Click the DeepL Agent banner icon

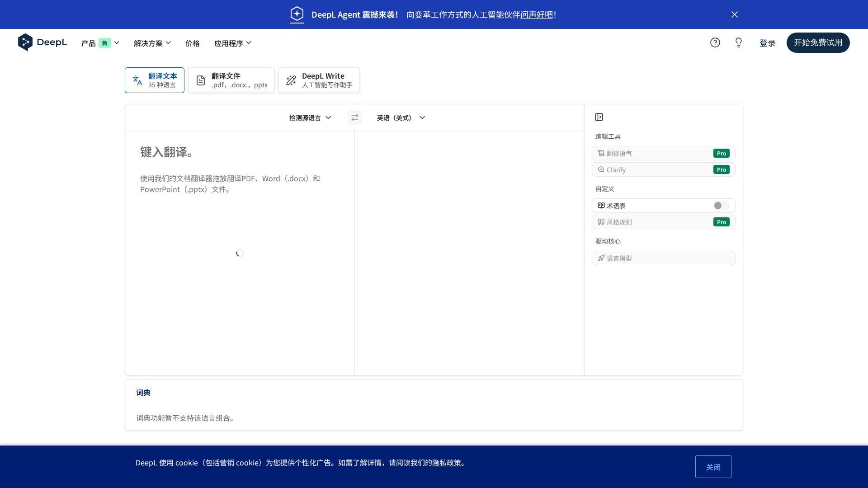pos(297,14)
